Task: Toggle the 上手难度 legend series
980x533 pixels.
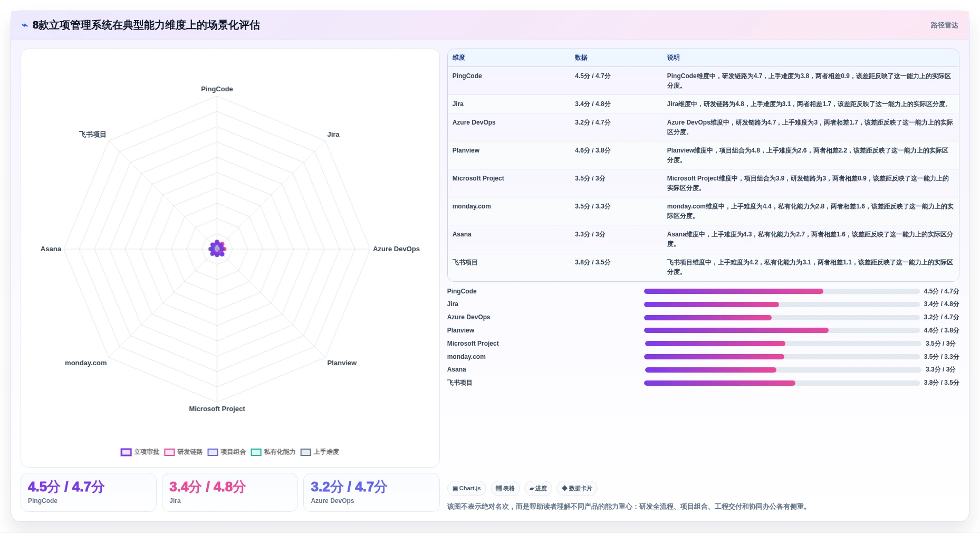Action: [x=320, y=452]
